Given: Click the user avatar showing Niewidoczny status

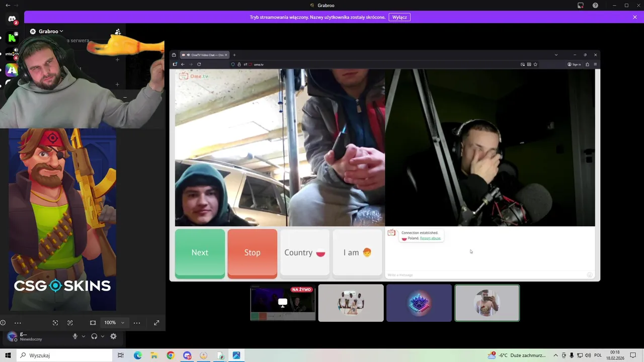Looking at the screenshot, I should pyautogui.click(x=12, y=336).
